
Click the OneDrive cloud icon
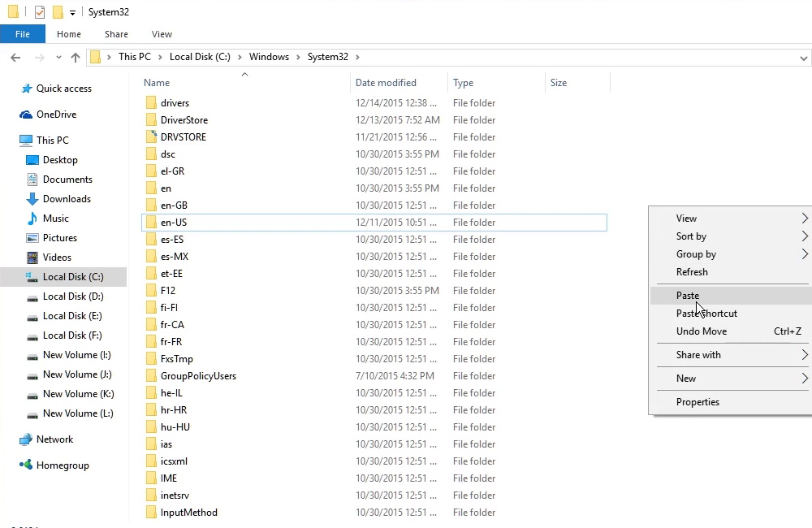pyautogui.click(x=26, y=115)
